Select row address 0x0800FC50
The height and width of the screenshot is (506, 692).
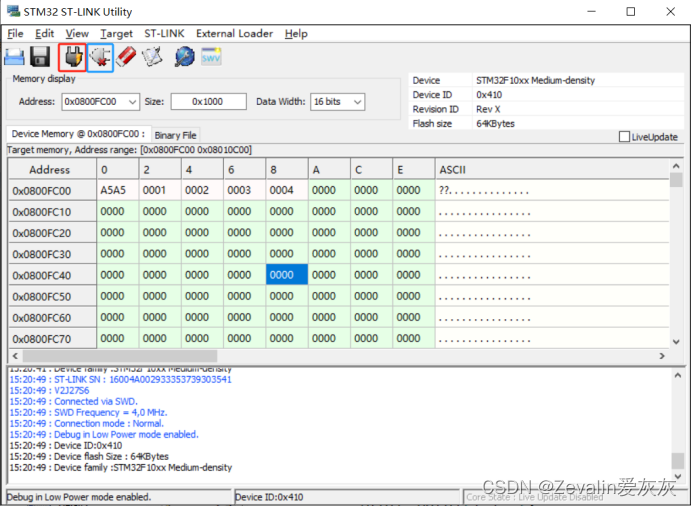pos(52,296)
